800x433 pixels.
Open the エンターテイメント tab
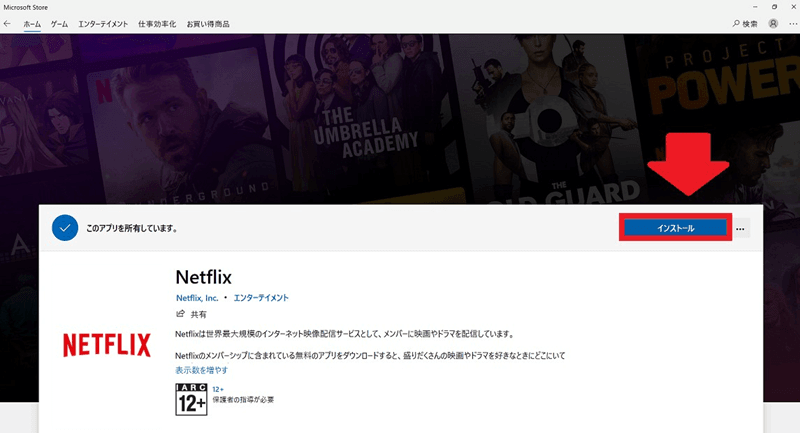pos(103,24)
